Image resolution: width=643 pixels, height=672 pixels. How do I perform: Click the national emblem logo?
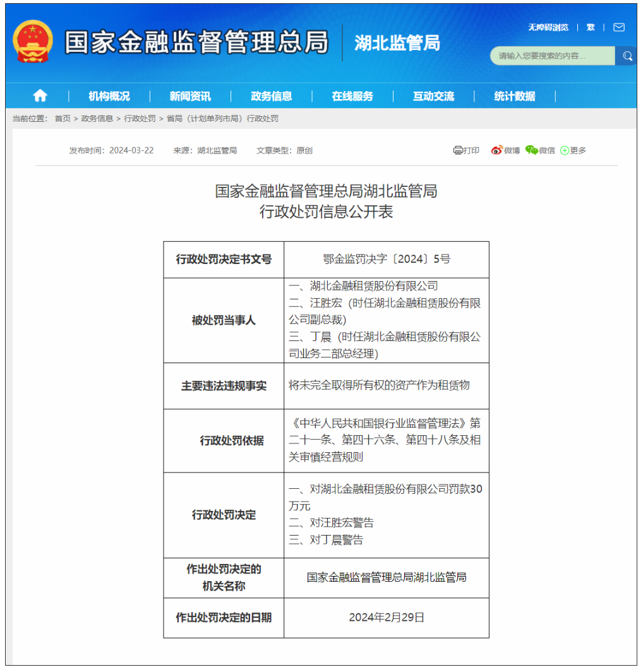click(33, 42)
